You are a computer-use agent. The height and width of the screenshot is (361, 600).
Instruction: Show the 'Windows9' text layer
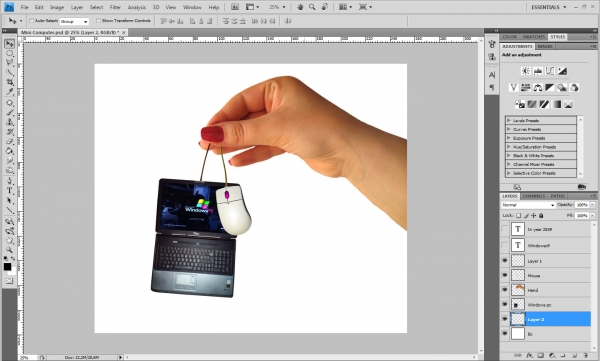click(505, 245)
